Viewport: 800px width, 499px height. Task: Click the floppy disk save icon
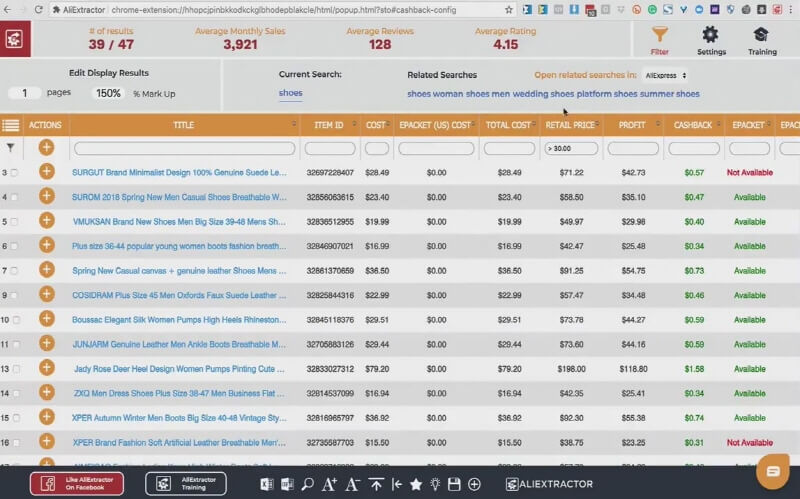click(454, 484)
